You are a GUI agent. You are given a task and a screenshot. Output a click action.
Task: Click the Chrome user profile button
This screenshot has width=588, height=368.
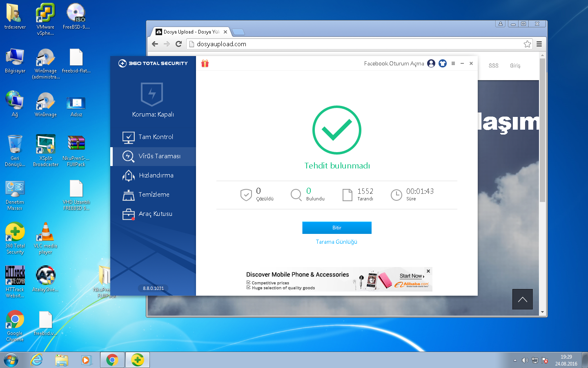tap(501, 24)
